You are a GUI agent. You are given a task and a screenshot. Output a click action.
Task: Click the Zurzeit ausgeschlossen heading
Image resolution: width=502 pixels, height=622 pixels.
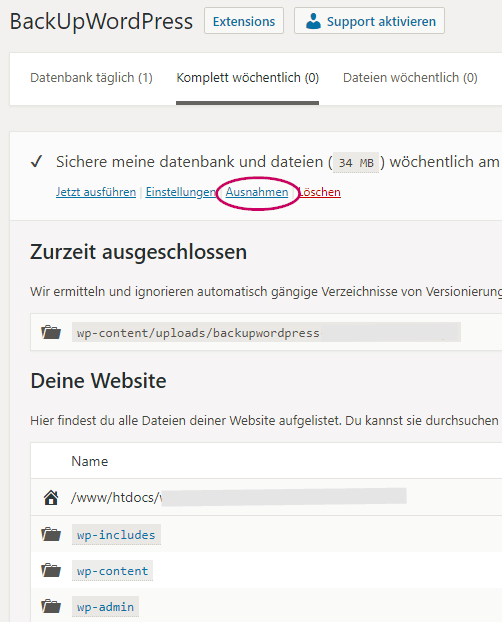click(x=138, y=252)
